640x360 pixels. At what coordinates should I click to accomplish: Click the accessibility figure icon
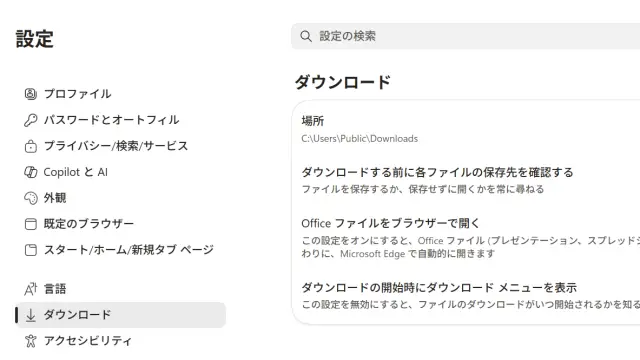point(31,341)
